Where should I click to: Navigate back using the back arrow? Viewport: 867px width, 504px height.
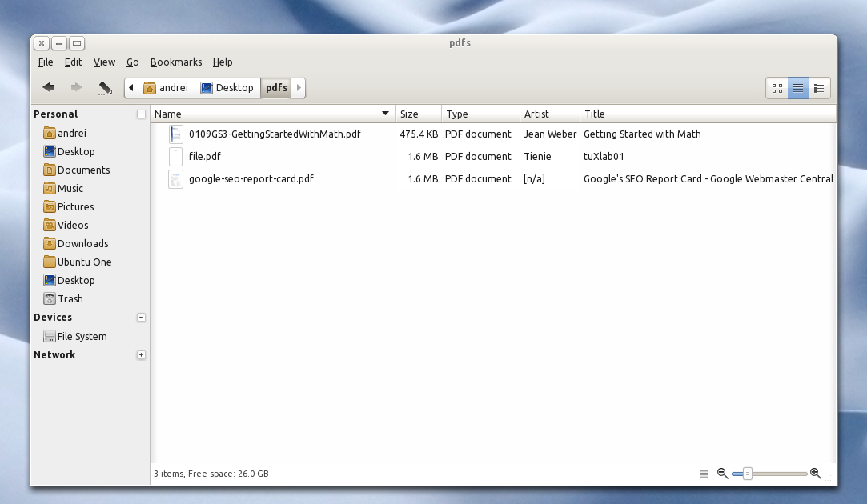click(x=47, y=87)
